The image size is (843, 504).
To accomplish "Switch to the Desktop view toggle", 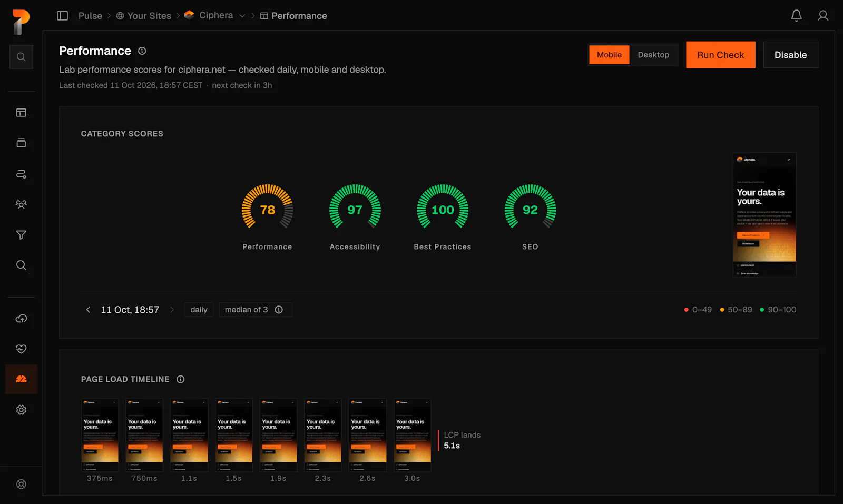I will [653, 55].
